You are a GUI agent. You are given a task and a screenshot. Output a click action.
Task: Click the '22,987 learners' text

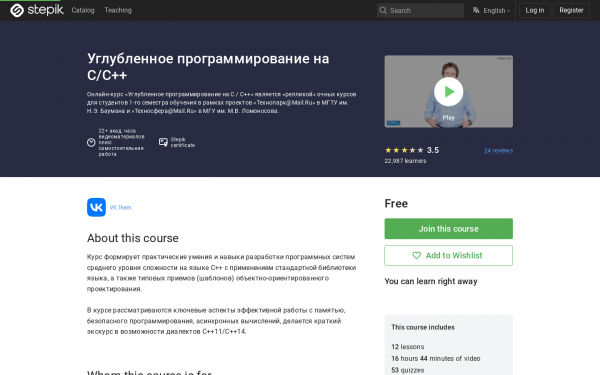pos(405,161)
